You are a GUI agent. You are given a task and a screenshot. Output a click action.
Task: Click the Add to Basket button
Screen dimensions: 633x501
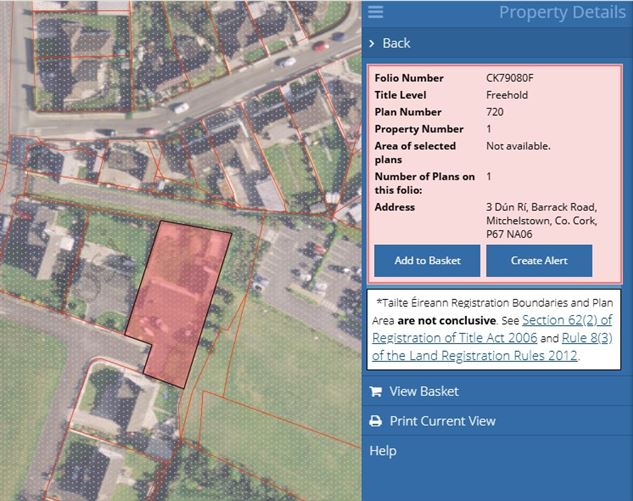pos(427,261)
